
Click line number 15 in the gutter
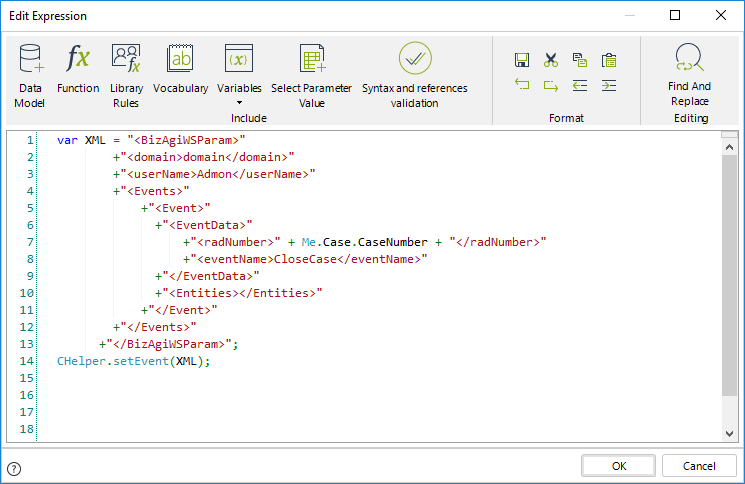[x=27, y=378]
